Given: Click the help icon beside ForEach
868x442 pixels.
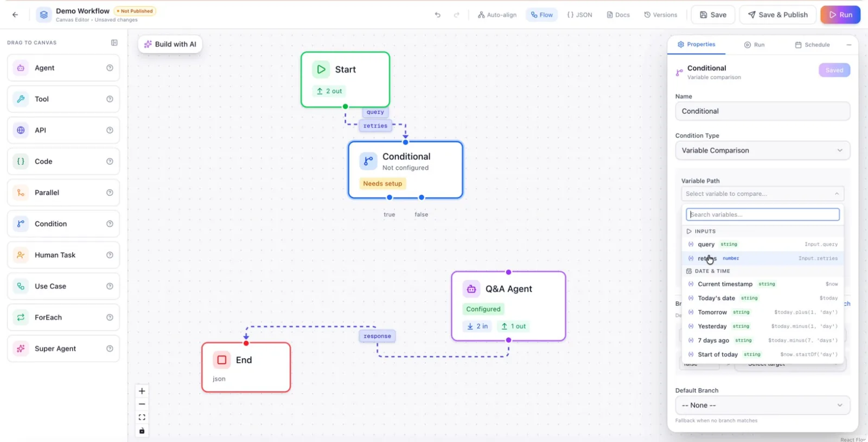Looking at the screenshot, I should click(110, 317).
